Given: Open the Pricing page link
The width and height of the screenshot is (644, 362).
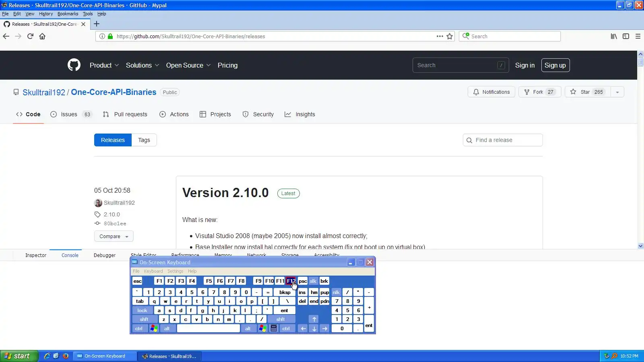Looking at the screenshot, I should [227, 65].
